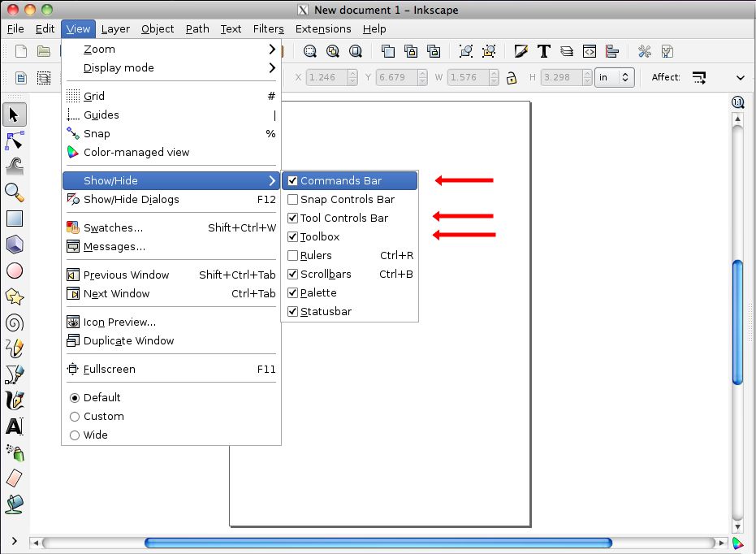The height and width of the screenshot is (554, 756).
Task: Click the W value stepper arrows
Action: (495, 77)
